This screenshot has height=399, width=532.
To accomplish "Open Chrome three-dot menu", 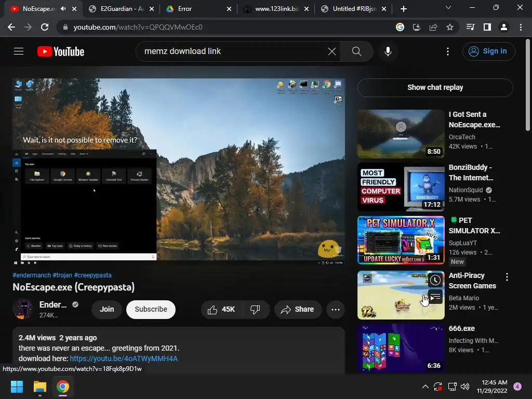I will [521, 27].
